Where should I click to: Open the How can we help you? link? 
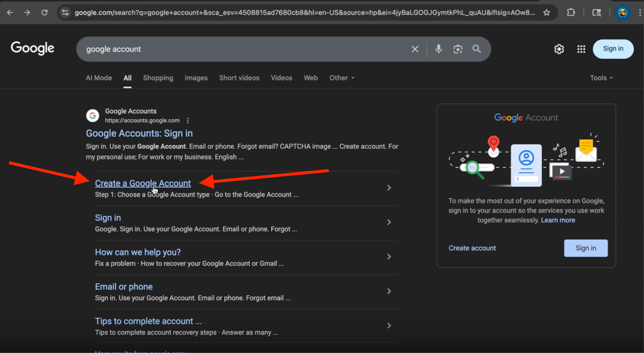(x=138, y=252)
